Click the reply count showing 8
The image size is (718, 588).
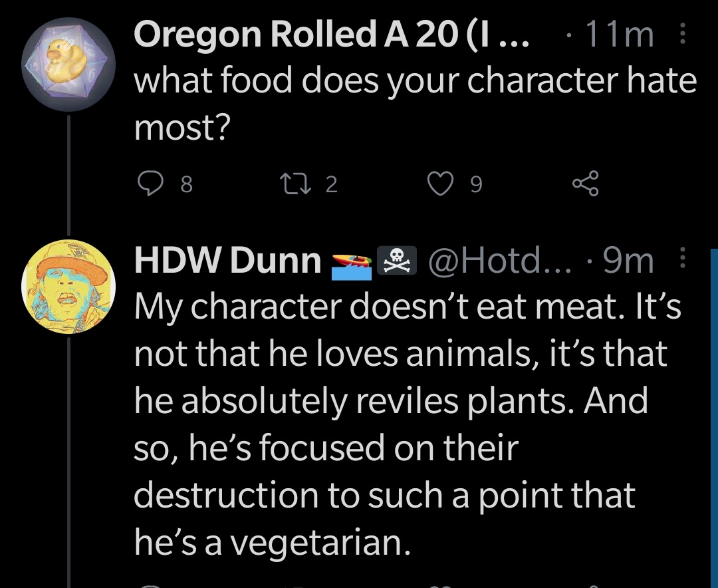click(186, 184)
